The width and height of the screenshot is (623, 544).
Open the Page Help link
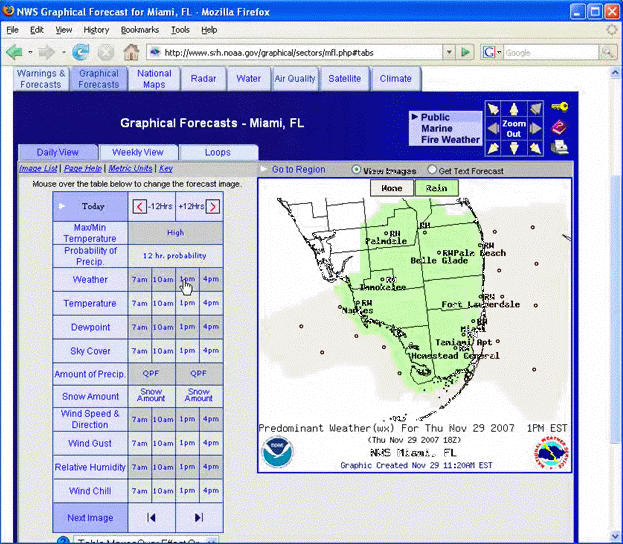tap(83, 168)
